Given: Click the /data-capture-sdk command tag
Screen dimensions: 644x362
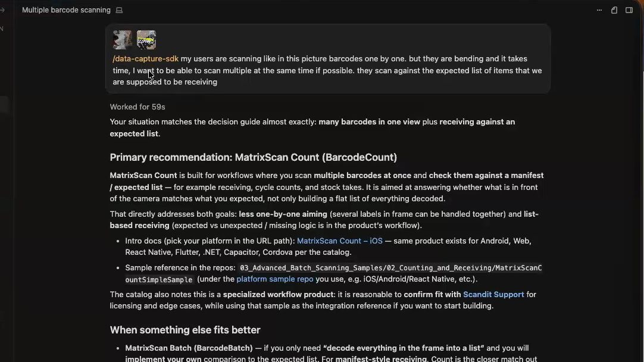Looking at the screenshot, I should [145, 59].
